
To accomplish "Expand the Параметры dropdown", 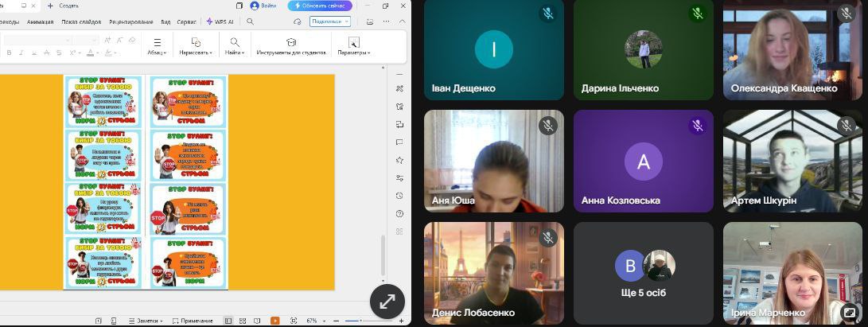I will (x=353, y=47).
